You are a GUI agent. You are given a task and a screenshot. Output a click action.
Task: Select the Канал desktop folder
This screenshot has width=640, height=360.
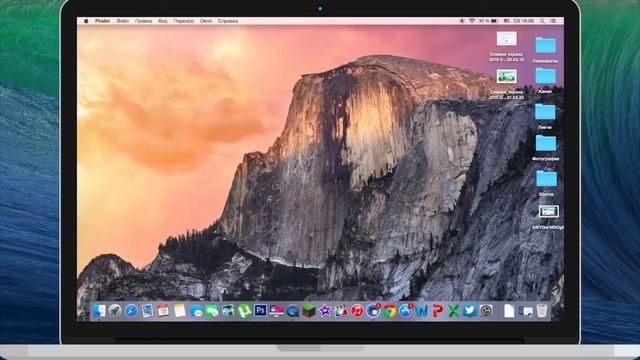click(545, 76)
